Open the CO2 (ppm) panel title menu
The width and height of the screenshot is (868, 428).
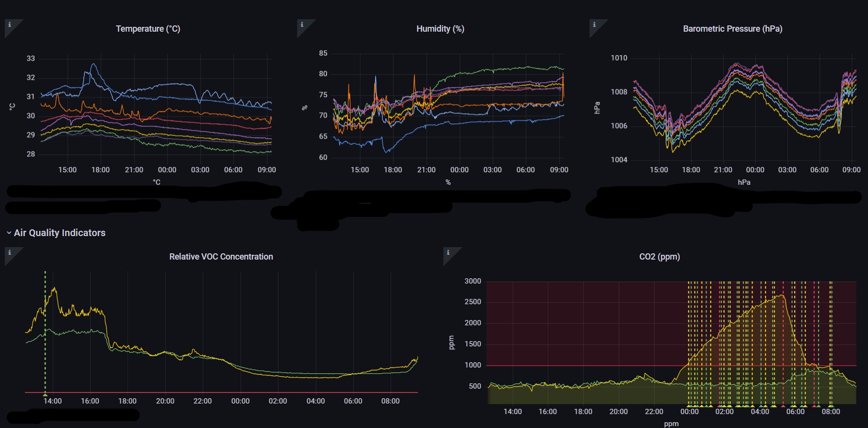(660, 257)
